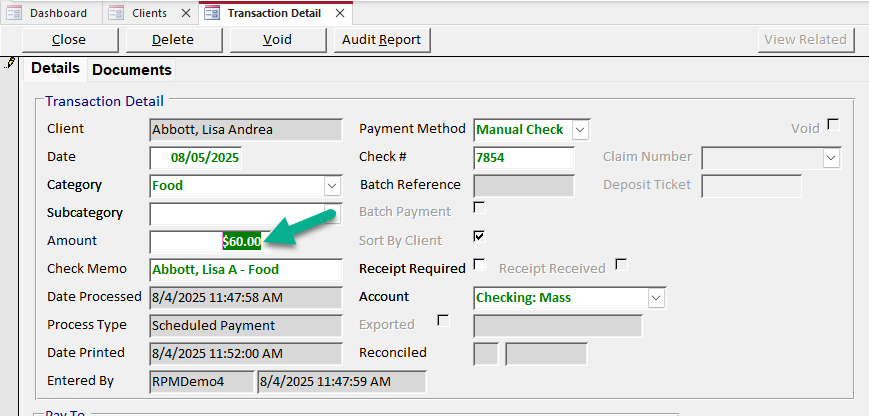Image resolution: width=869 pixels, height=416 pixels.
Task: Click the Check # input field
Action: pos(523,158)
